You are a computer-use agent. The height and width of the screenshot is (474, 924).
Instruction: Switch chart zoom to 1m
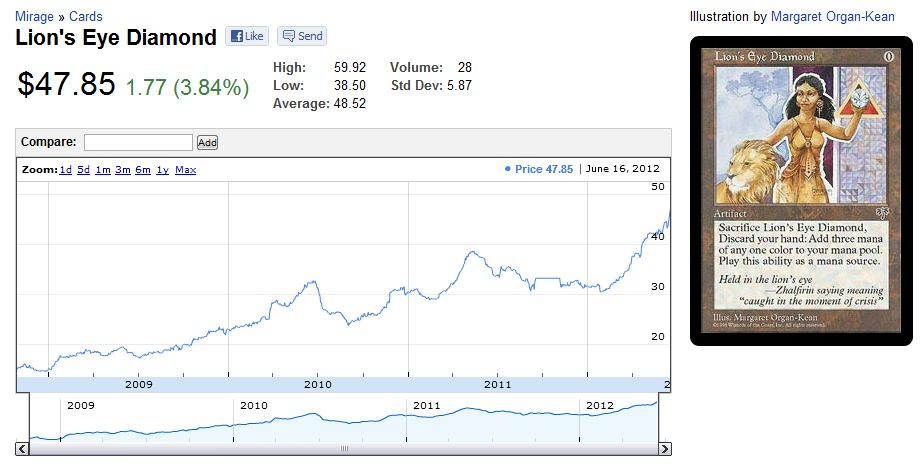[x=103, y=170]
